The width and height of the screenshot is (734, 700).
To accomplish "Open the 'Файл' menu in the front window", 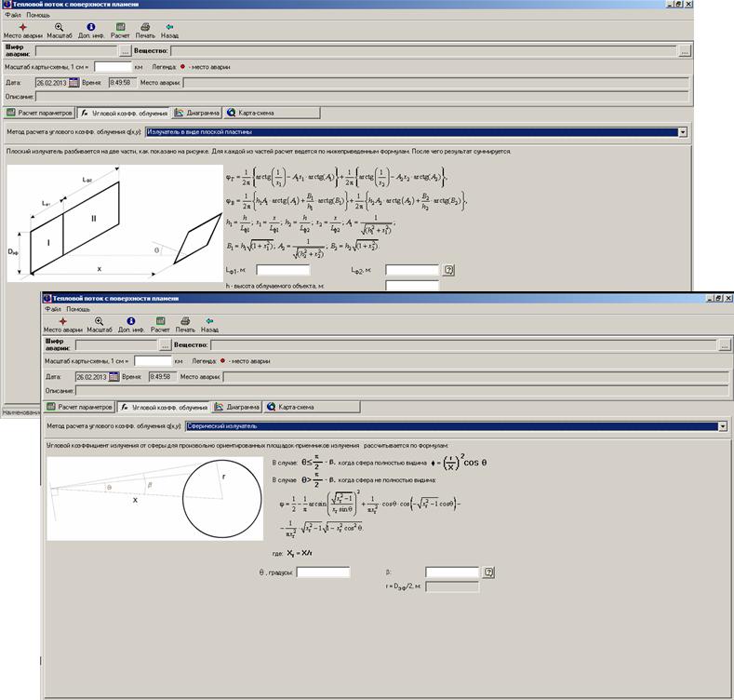I will (52, 308).
